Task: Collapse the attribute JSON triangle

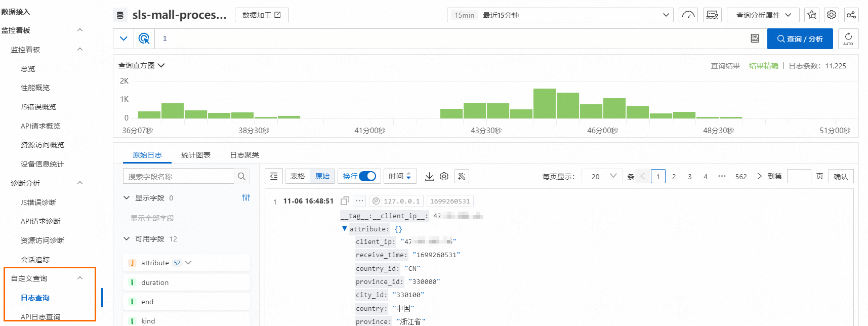Action: (345, 229)
